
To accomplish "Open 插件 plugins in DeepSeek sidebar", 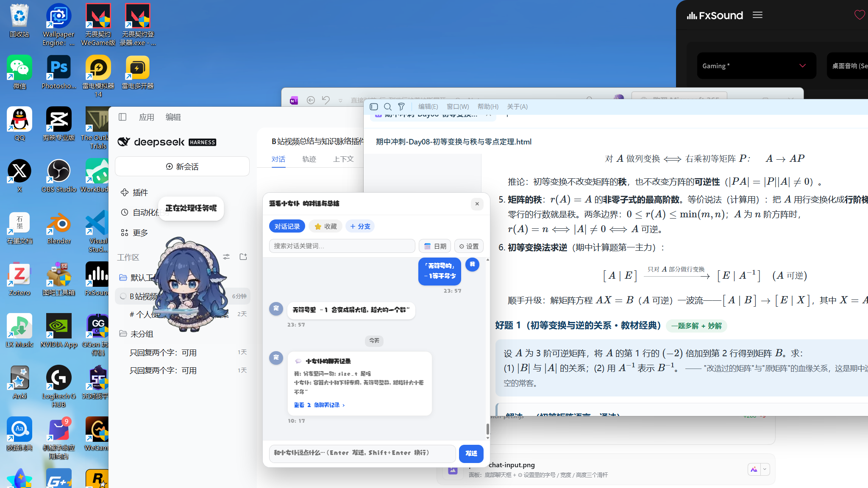I will 135,192.
